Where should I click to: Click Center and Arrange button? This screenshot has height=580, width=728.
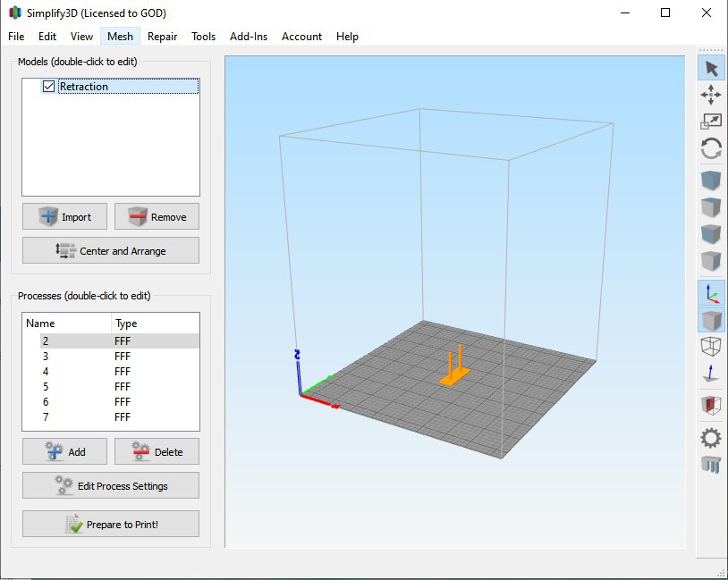pyautogui.click(x=111, y=250)
